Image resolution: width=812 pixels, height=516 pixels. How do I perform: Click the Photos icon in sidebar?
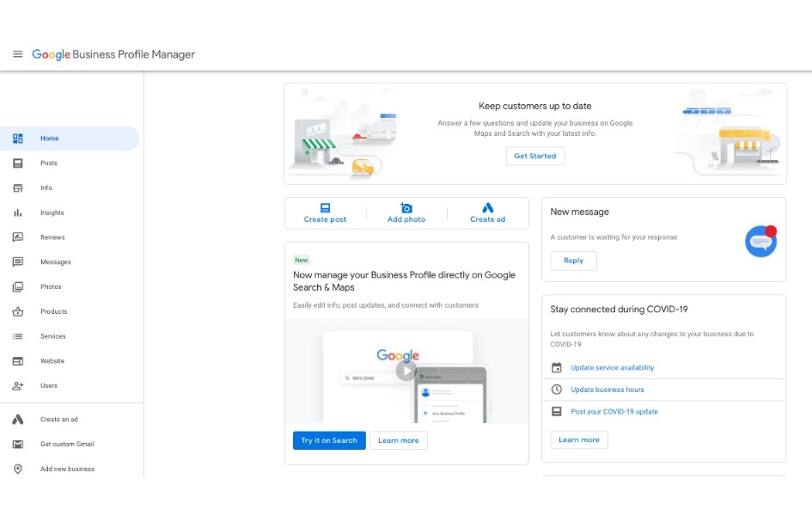pyautogui.click(x=17, y=287)
